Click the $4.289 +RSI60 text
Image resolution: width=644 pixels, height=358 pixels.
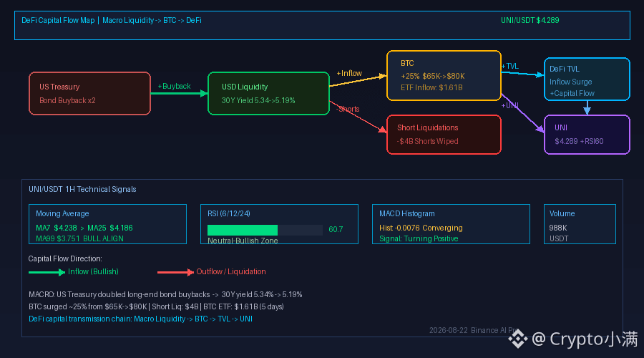[579, 141]
